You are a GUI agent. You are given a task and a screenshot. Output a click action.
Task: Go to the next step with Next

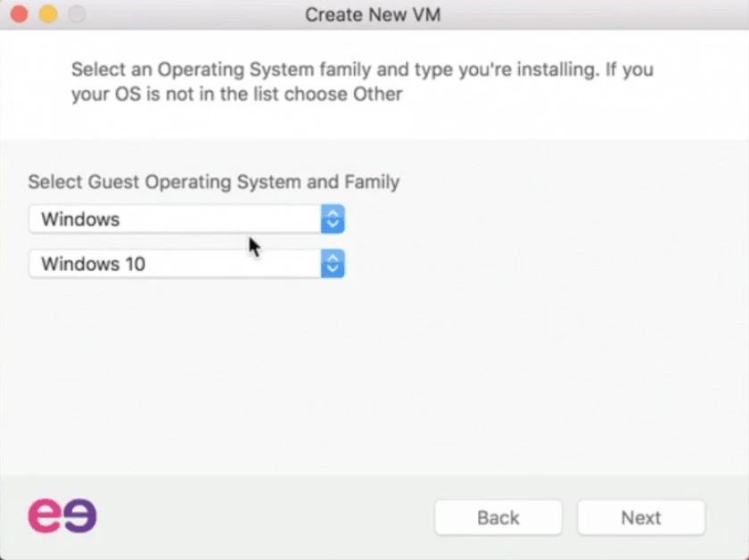click(x=641, y=517)
